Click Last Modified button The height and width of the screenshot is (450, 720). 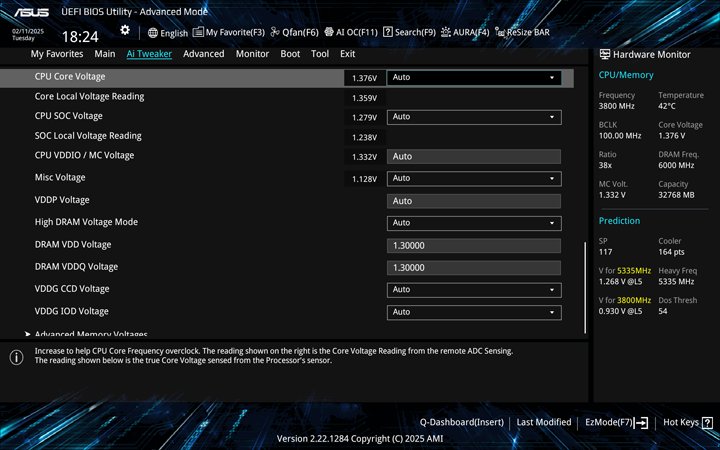pyautogui.click(x=543, y=423)
